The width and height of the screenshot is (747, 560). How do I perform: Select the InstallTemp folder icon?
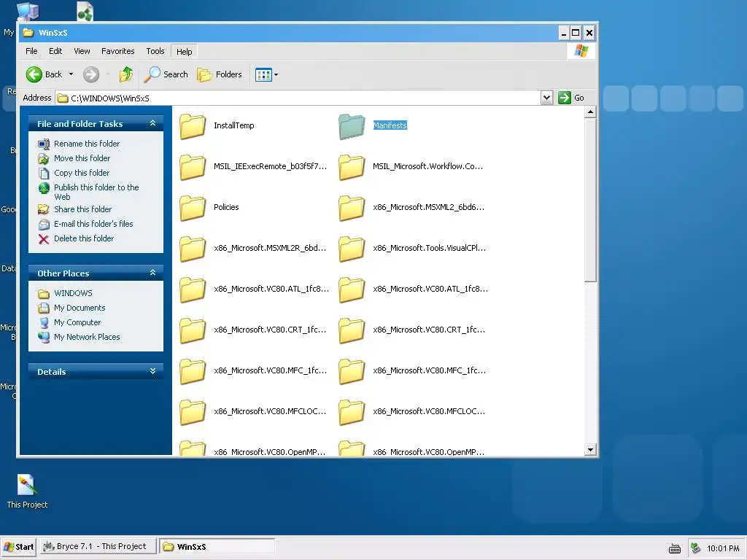pos(193,125)
